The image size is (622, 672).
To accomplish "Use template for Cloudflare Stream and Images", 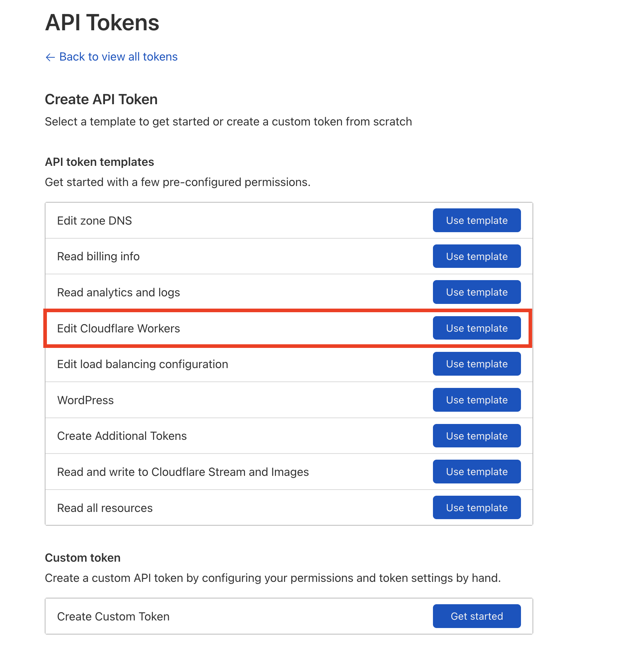I will click(477, 472).
